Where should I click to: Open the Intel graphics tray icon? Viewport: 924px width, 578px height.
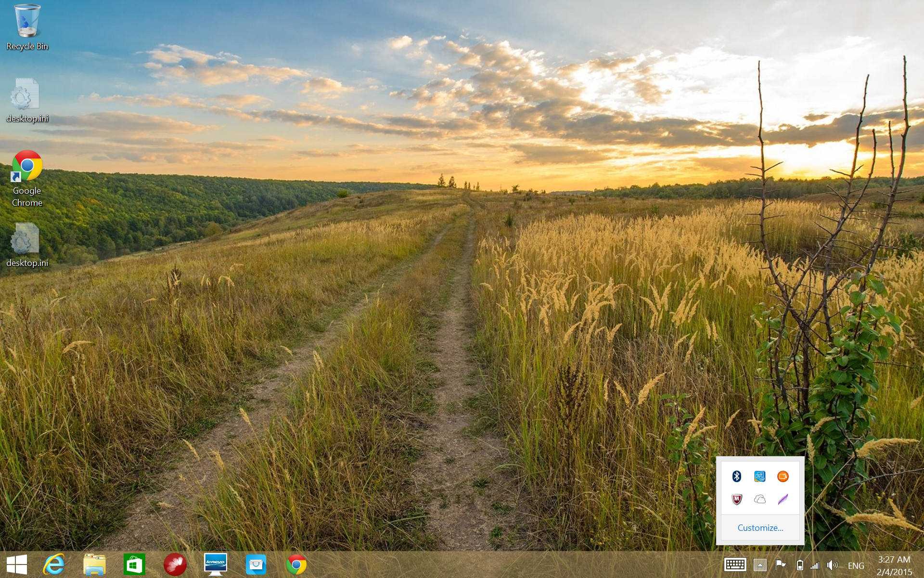point(760,476)
